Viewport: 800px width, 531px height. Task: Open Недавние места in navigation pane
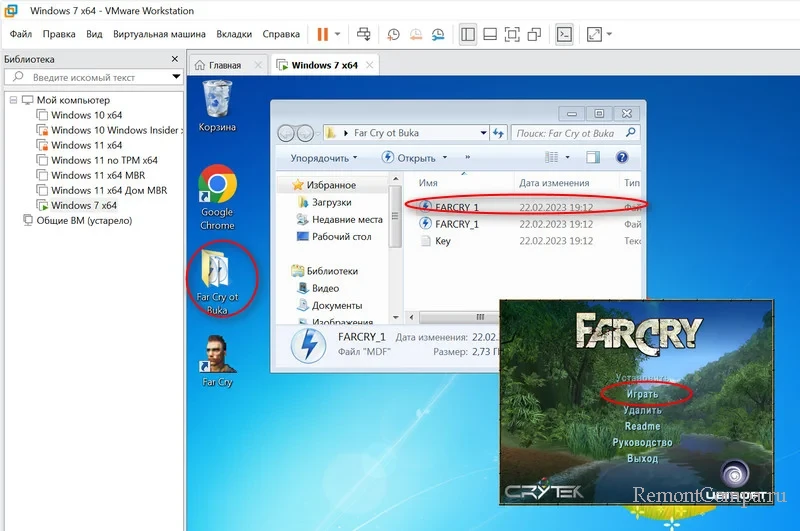pyautogui.click(x=340, y=219)
